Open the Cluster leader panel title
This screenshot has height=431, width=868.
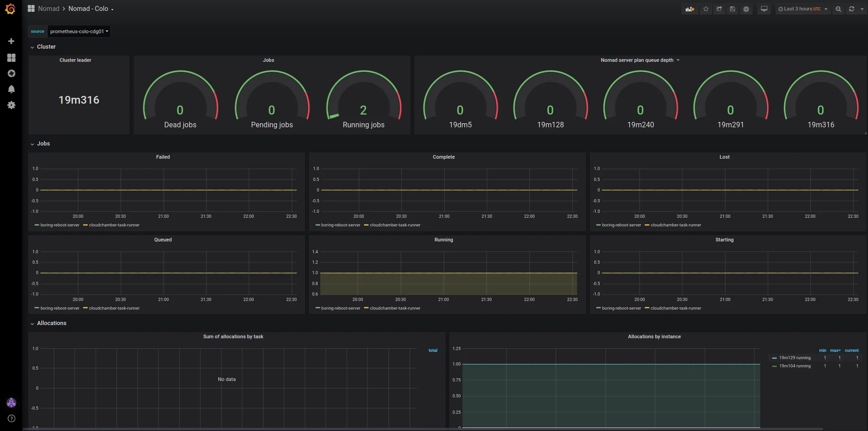tap(75, 60)
